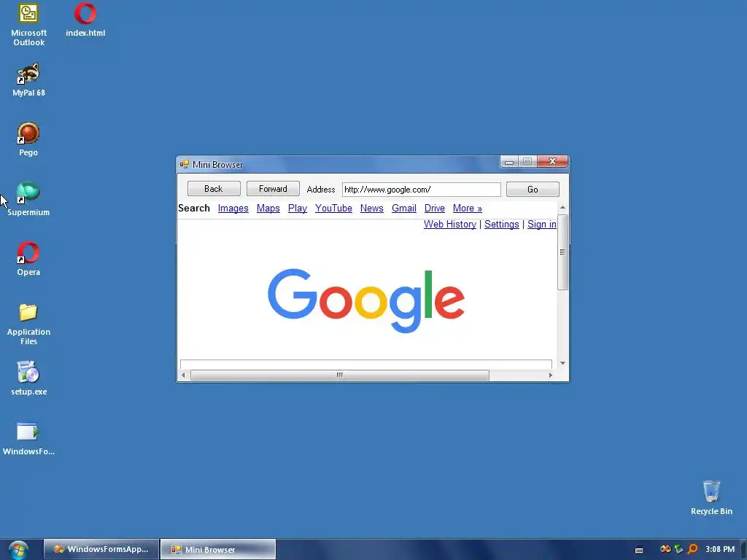Switch to WindowsFormsApp taskbar button
The image size is (747, 560).
[101, 549]
